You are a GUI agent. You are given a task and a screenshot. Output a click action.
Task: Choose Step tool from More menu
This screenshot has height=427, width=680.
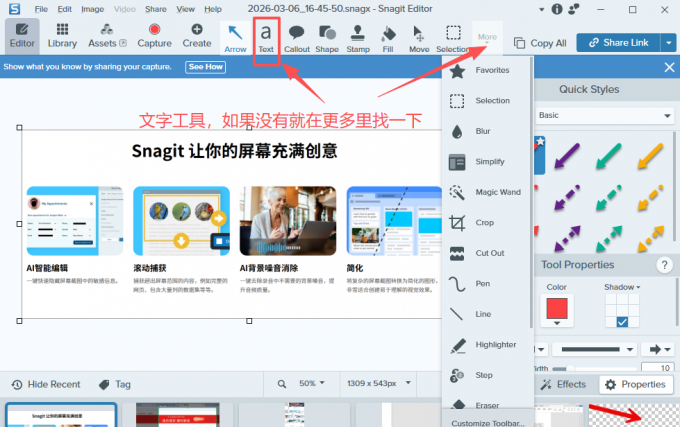click(487, 375)
